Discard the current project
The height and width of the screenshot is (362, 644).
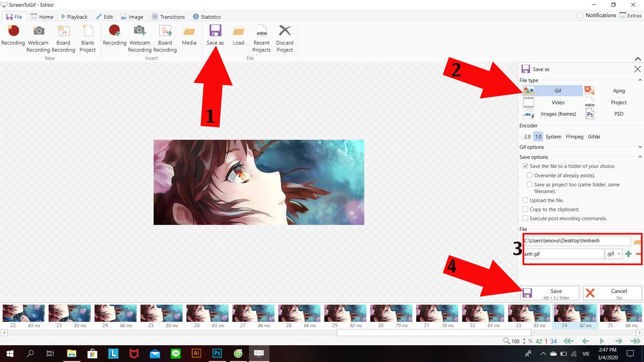point(285,38)
